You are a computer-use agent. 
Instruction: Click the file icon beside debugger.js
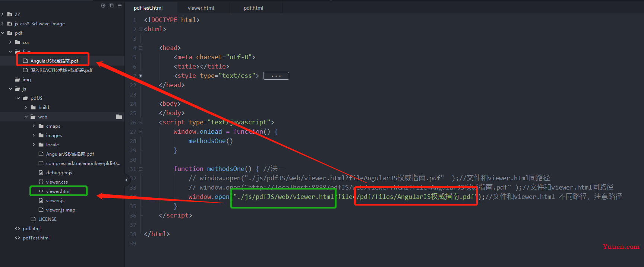[x=41, y=173]
